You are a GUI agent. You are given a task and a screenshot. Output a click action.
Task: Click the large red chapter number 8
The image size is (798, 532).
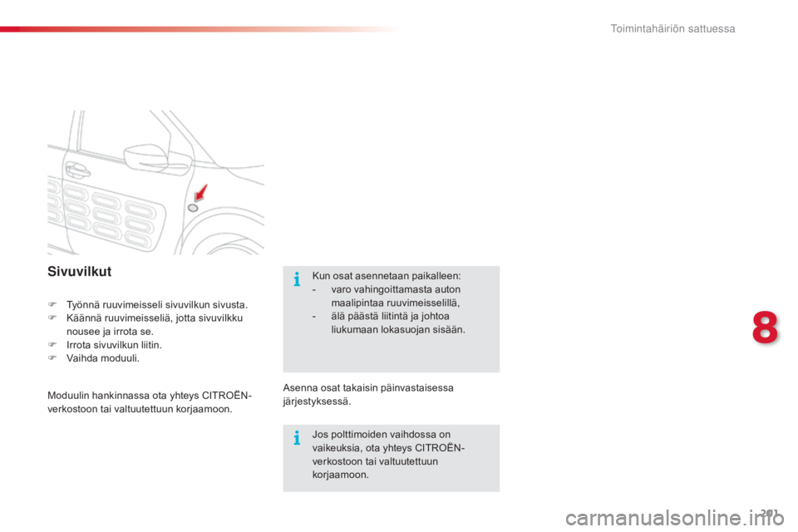coord(765,328)
